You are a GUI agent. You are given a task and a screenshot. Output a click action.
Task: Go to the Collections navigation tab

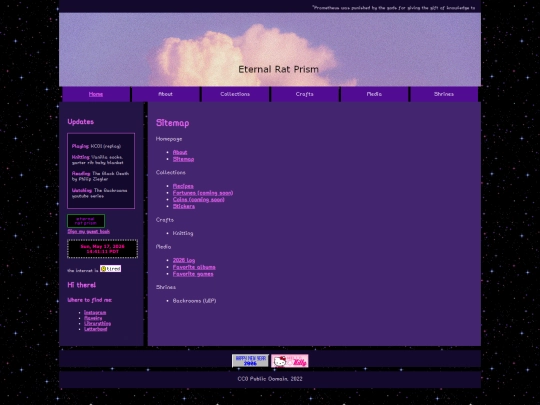(235, 94)
